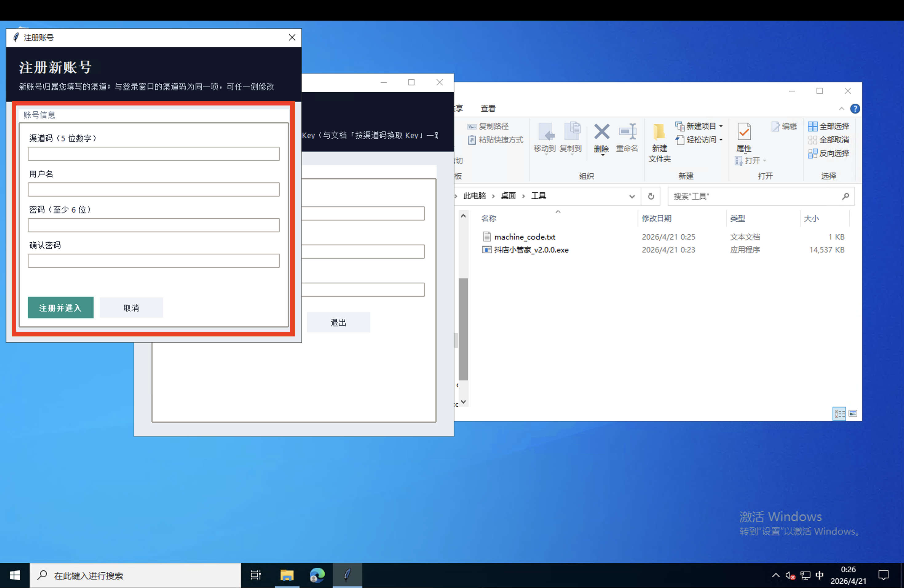Select the 查看 ribbon tab
Image resolution: width=904 pixels, height=588 pixels.
pos(488,109)
